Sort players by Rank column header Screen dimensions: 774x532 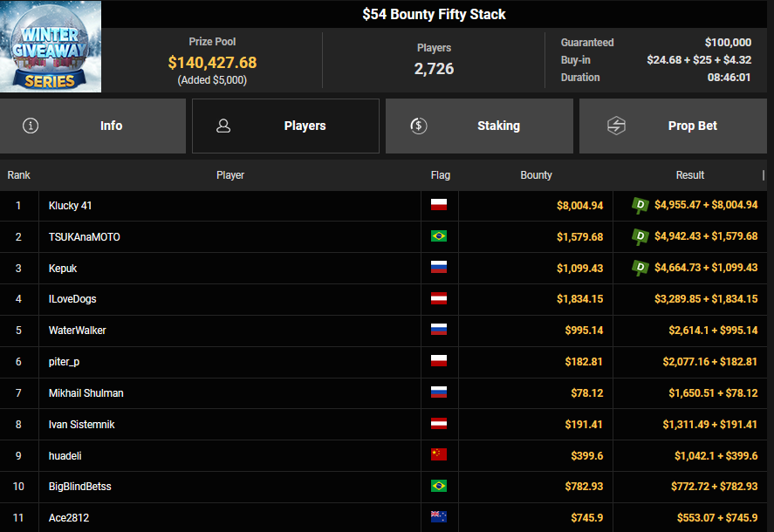[18, 175]
